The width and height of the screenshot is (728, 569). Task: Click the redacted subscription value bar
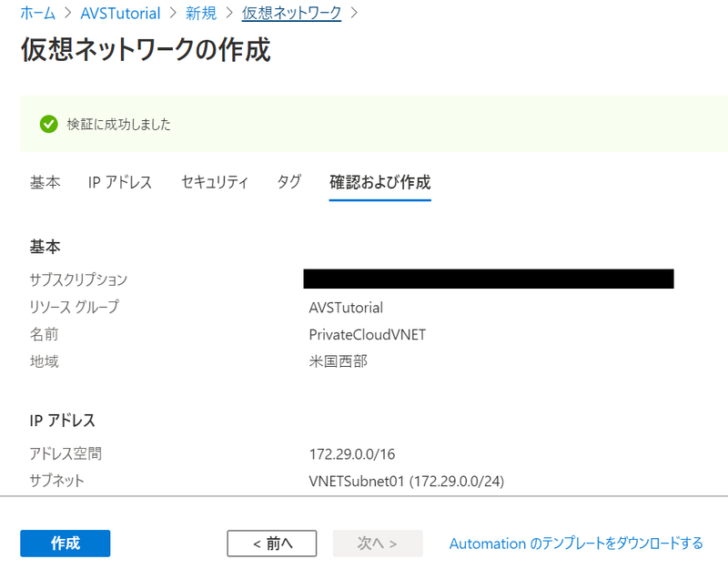click(489, 279)
